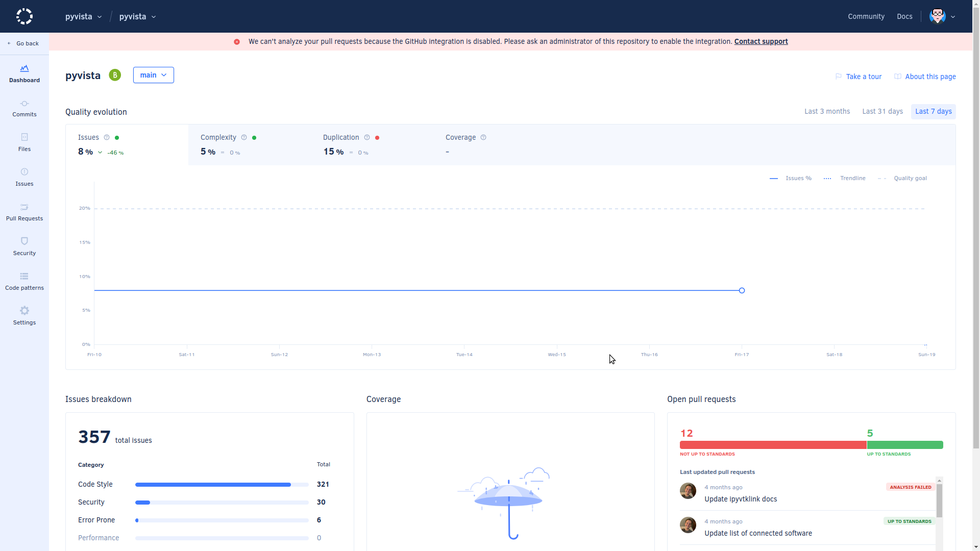Click the Code Style progress bar
980x551 pixels.
coord(222,485)
